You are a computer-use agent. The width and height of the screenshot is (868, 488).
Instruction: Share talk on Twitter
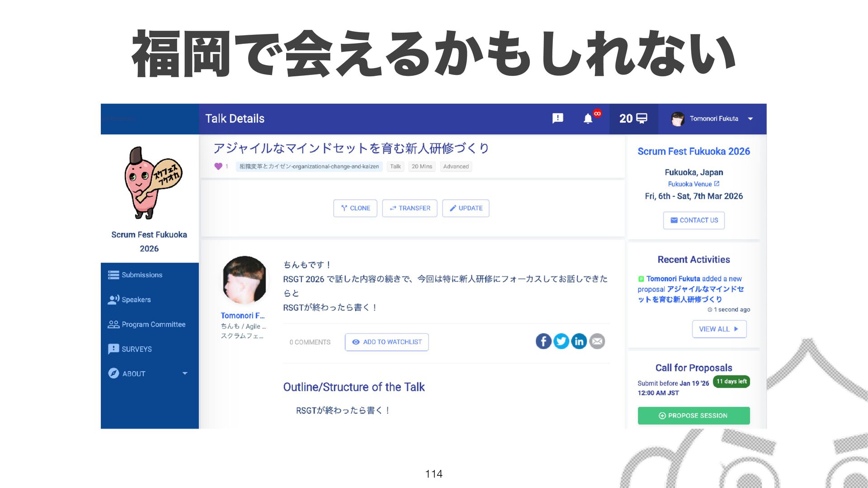point(561,341)
